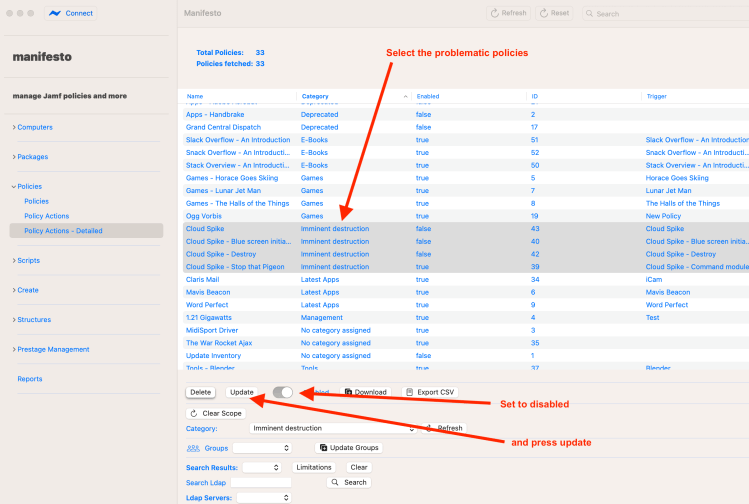The width and height of the screenshot is (749, 504).
Task: Open the Groups popup menu
Action: tap(261, 448)
